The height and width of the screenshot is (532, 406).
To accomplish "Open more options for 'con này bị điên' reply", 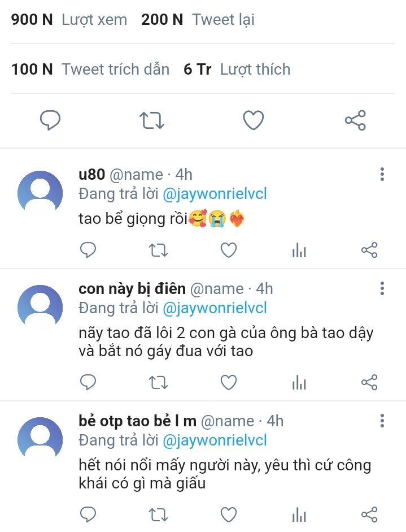I will coord(382,289).
